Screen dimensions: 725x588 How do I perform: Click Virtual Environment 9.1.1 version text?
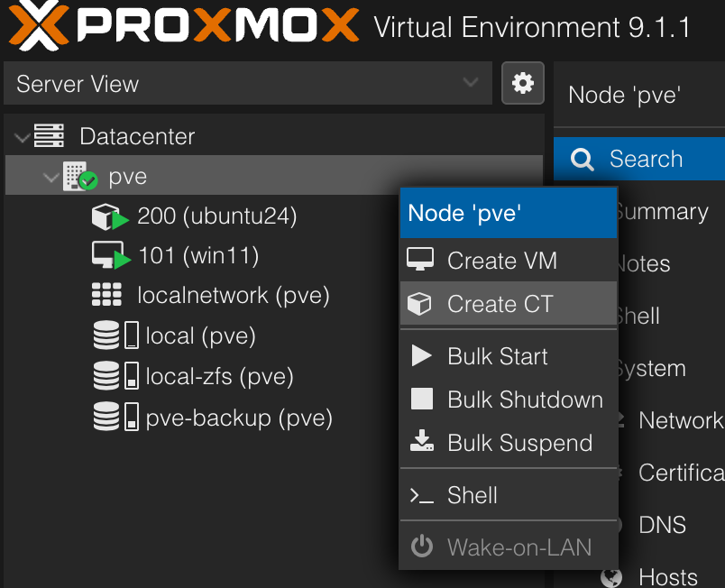[x=531, y=27]
